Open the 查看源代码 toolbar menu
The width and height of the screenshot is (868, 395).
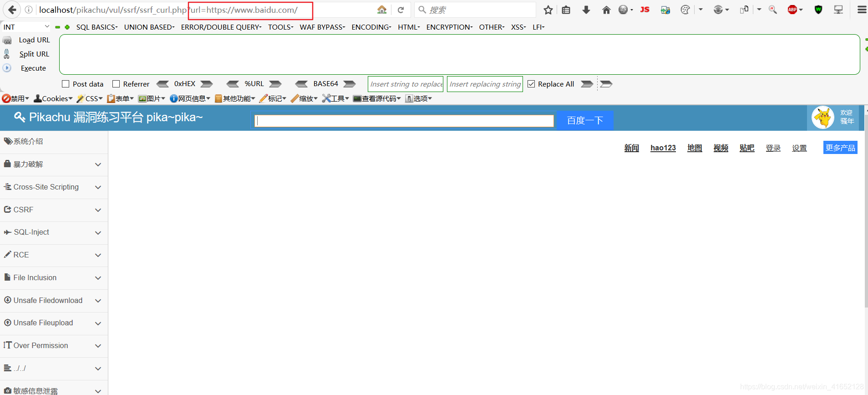click(x=377, y=98)
